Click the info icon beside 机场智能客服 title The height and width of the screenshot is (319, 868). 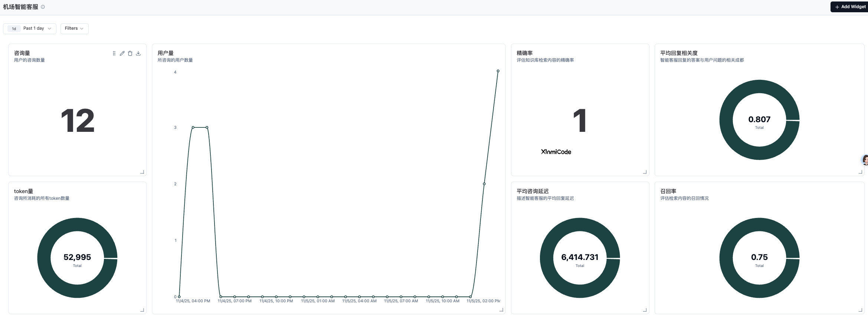point(43,7)
